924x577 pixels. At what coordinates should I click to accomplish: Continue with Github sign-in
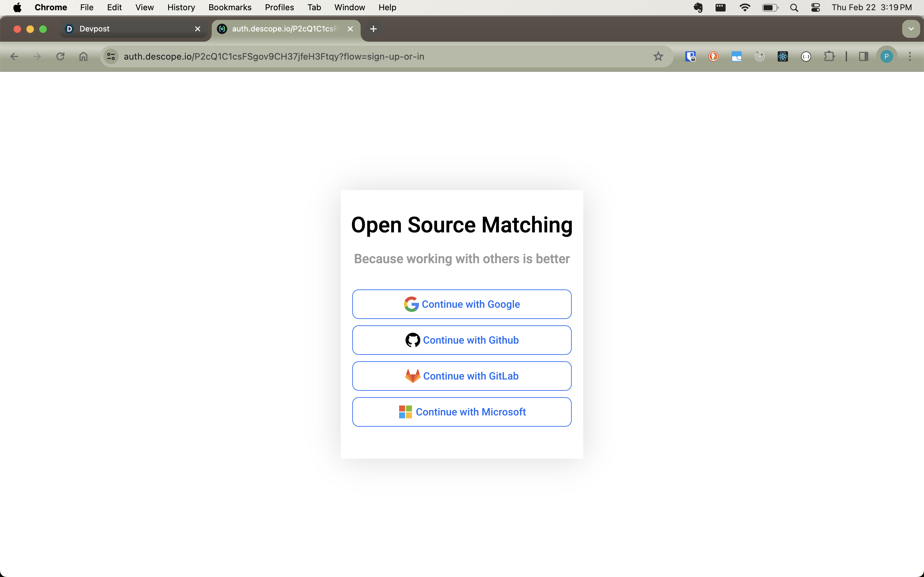coord(462,340)
